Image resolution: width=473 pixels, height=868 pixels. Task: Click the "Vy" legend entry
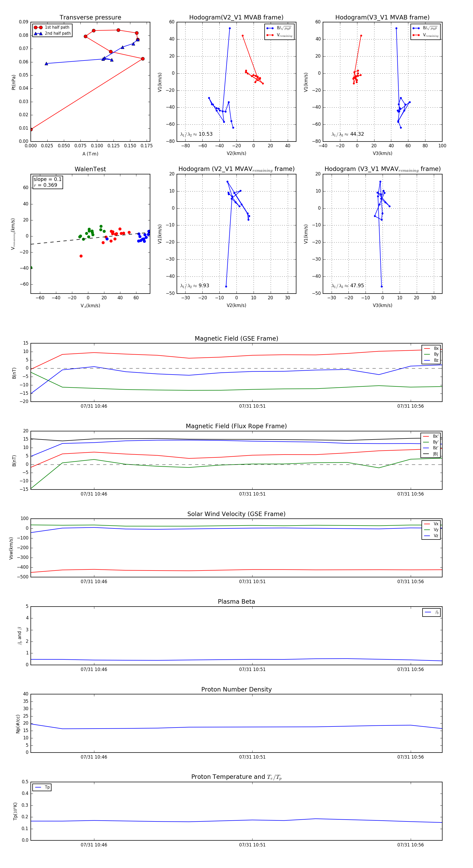click(431, 530)
